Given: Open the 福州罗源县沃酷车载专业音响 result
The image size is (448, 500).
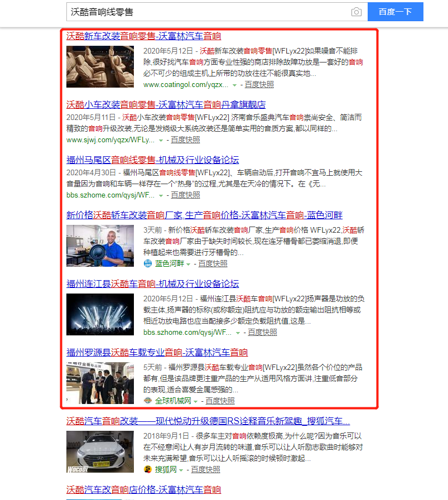Looking at the screenshot, I should coord(157,353).
